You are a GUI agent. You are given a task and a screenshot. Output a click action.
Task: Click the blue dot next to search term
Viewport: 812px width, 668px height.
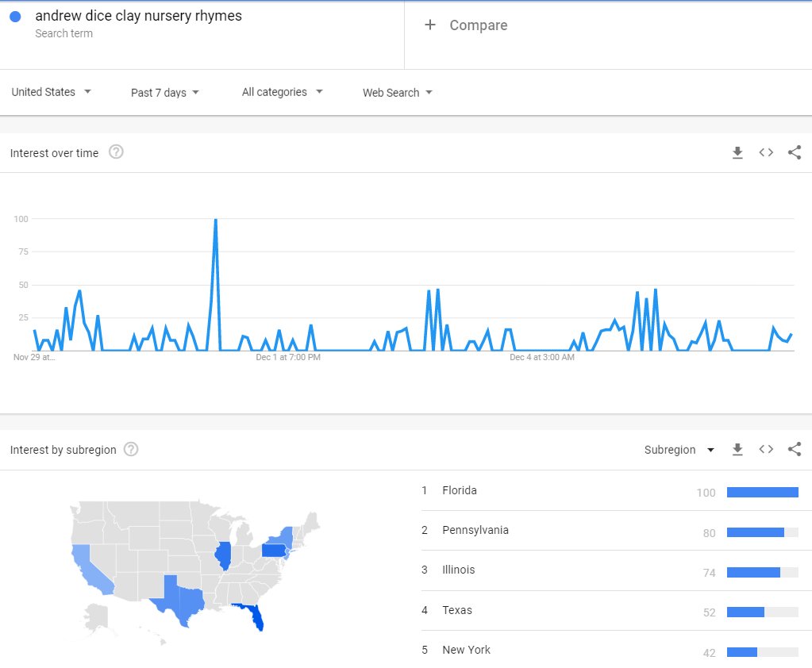(x=15, y=17)
